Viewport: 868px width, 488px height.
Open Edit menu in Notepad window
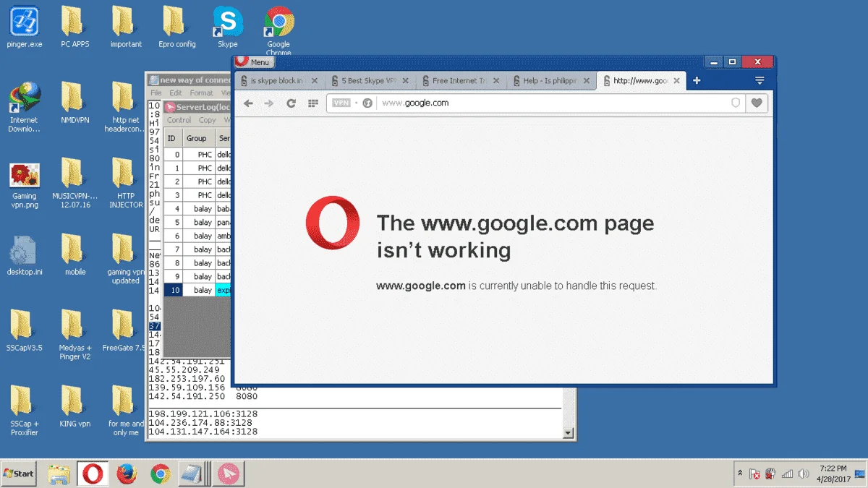[x=176, y=93]
